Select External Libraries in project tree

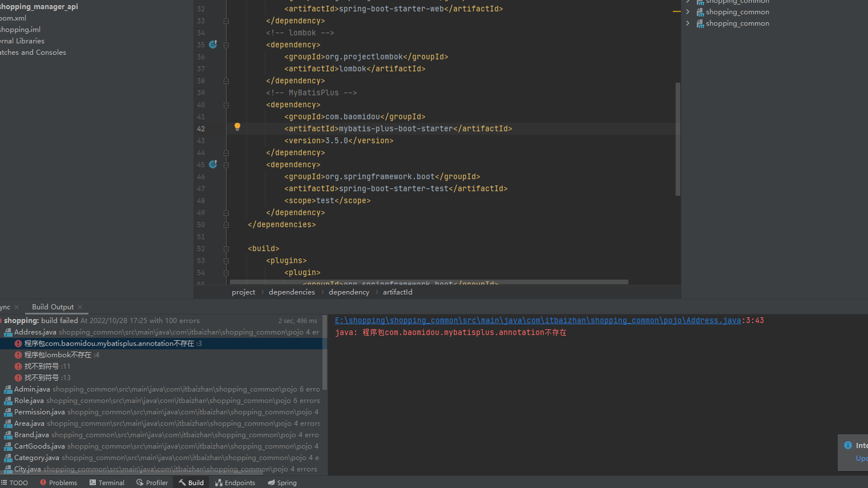[22, 41]
